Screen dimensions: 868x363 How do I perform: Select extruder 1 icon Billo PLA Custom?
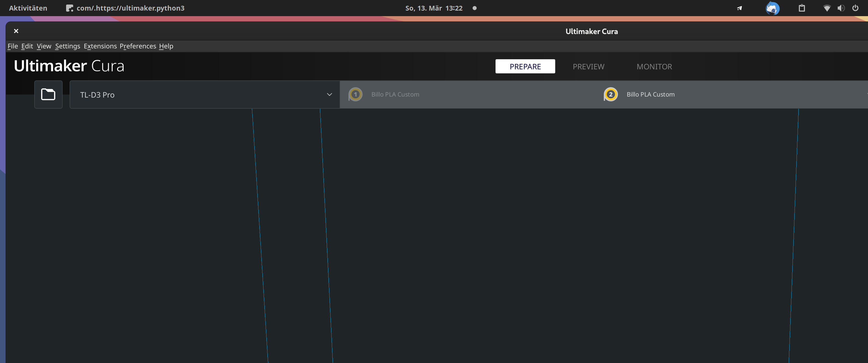point(355,94)
